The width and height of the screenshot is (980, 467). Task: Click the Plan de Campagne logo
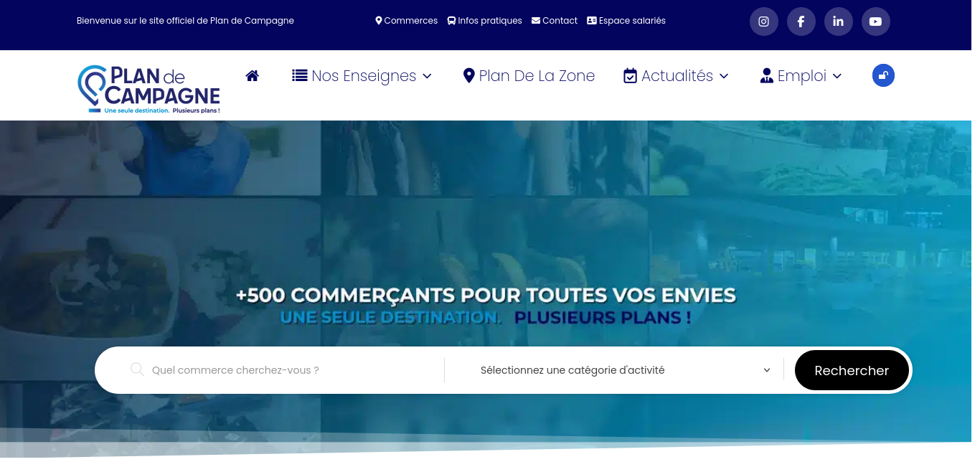[149, 90]
